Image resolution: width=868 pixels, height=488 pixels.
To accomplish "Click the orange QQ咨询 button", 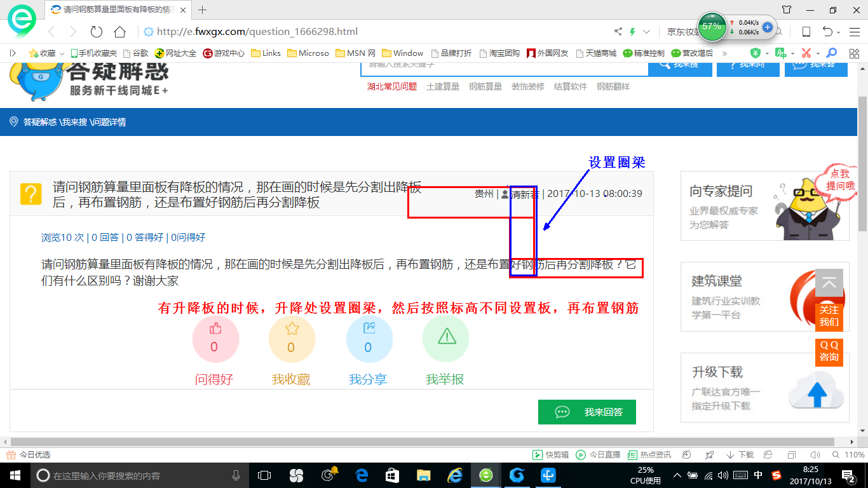I will tap(829, 352).
